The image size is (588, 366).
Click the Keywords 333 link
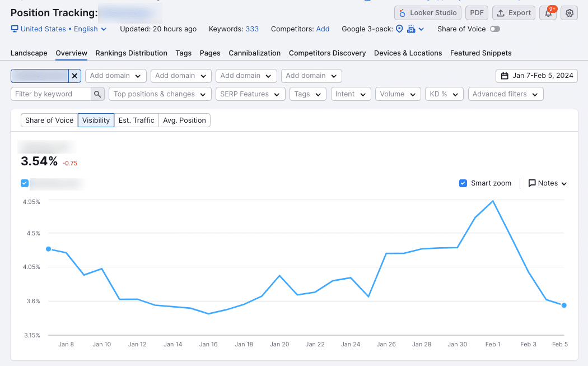tap(252, 29)
